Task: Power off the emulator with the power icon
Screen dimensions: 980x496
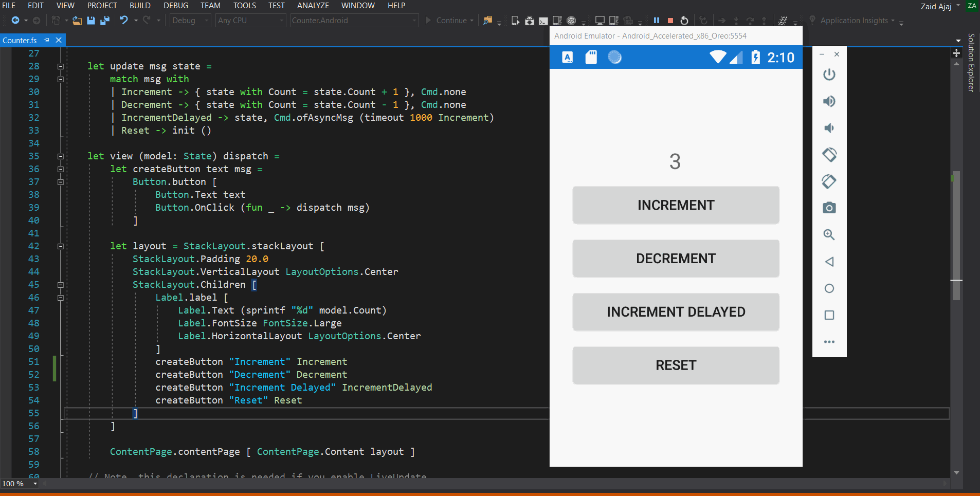Action: 829,75
